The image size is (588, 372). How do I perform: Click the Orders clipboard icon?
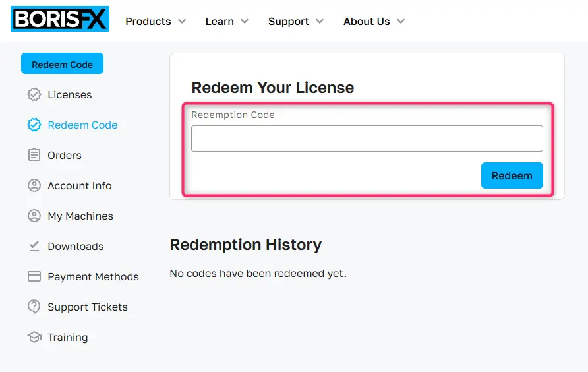[34, 155]
